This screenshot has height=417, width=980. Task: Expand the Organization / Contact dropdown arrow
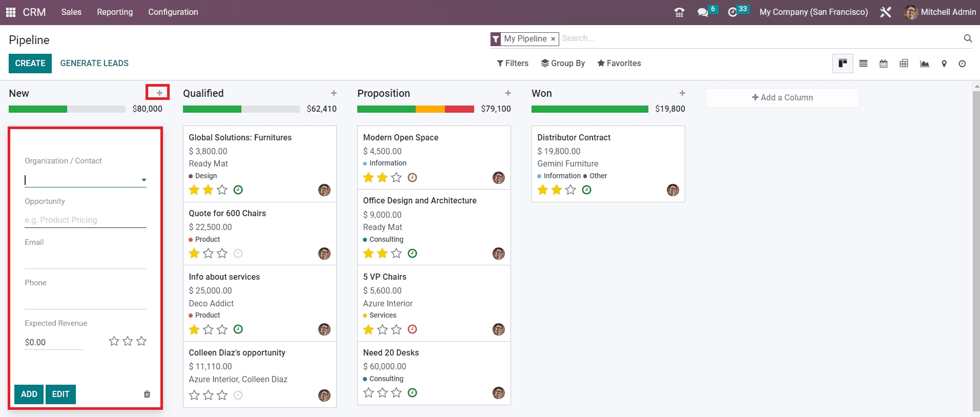pyautogui.click(x=144, y=180)
